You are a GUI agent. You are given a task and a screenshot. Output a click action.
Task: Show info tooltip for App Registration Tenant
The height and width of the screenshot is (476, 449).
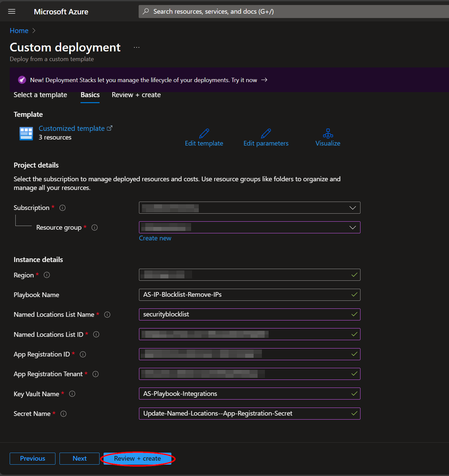click(x=96, y=374)
